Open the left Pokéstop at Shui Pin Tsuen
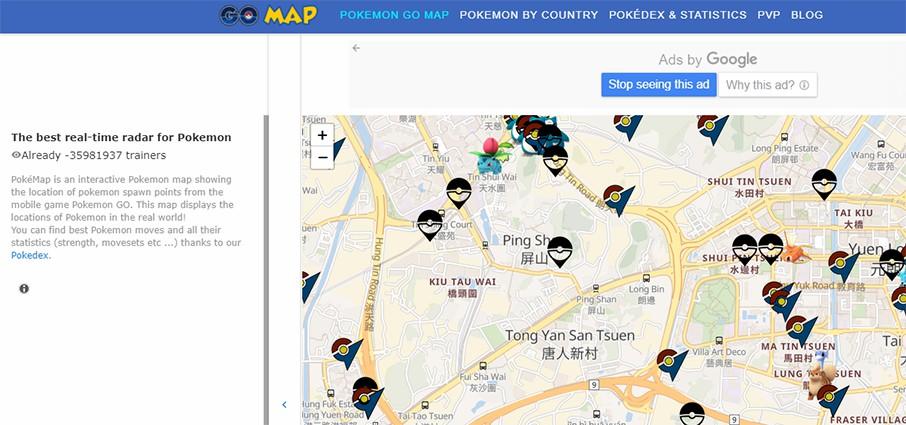Image resolution: width=906 pixels, height=425 pixels. pos(745,249)
